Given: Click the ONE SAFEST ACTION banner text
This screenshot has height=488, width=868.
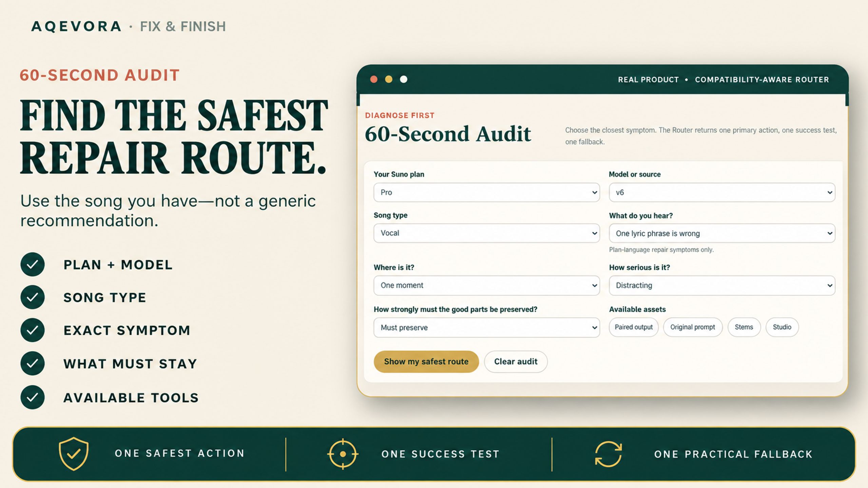Looking at the screenshot, I should tap(180, 453).
